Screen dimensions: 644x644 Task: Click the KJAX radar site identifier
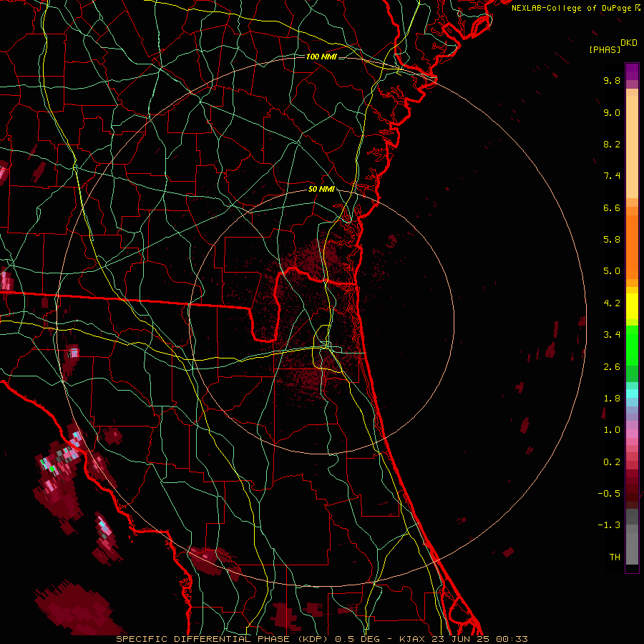[413, 639]
